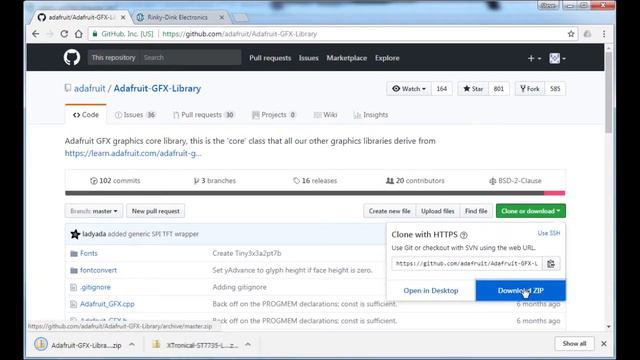
Task: Click the GitHub octocat logo
Action: pos(72,58)
